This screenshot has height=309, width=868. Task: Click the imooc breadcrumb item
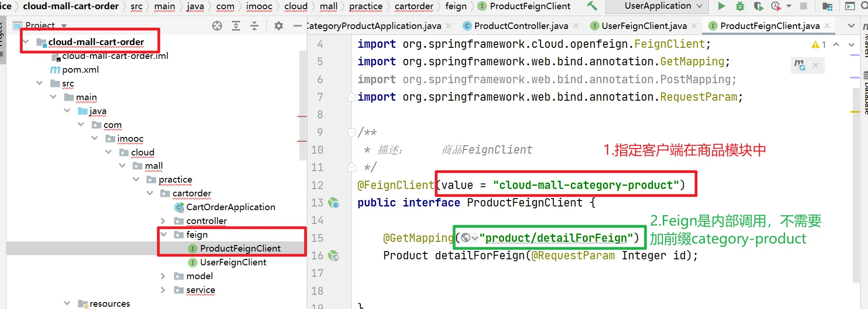(x=259, y=6)
